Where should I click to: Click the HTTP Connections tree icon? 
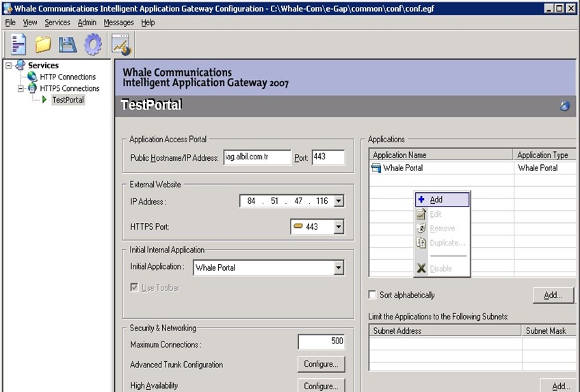point(32,77)
